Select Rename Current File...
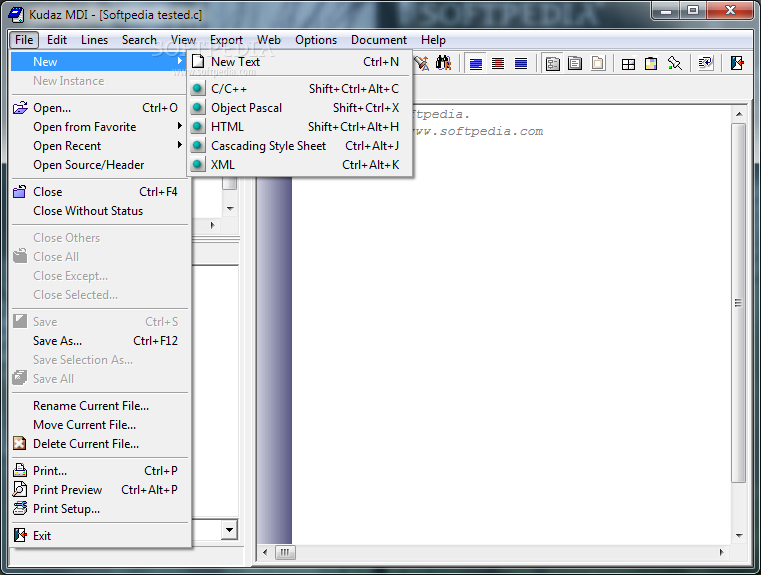The height and width of the screenshot is (575, 761). coord(99,406)
